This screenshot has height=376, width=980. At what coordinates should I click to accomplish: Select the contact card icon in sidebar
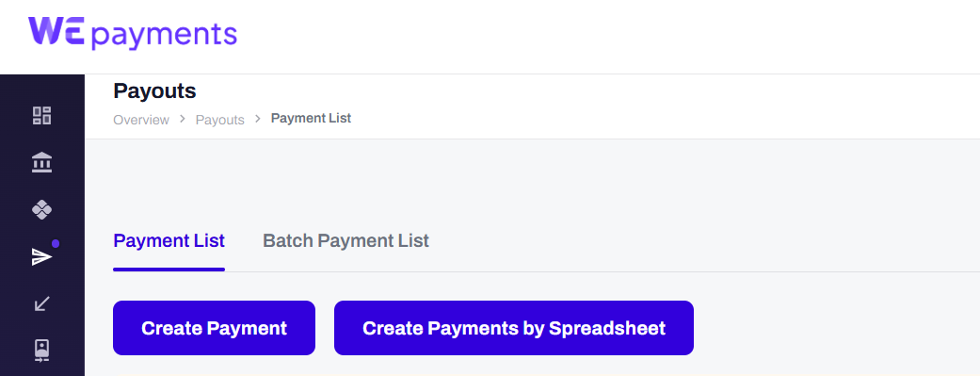click(41, 351)
